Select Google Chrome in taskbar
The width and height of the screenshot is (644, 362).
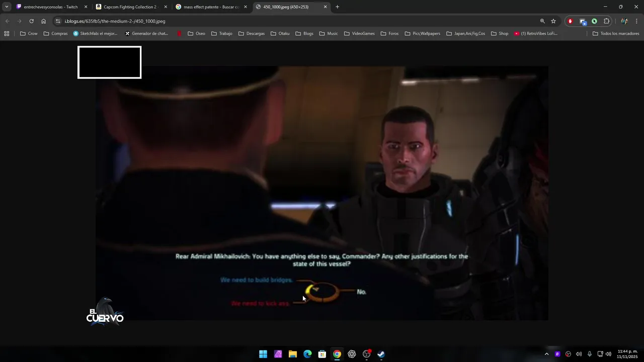(x=337, y=354)
